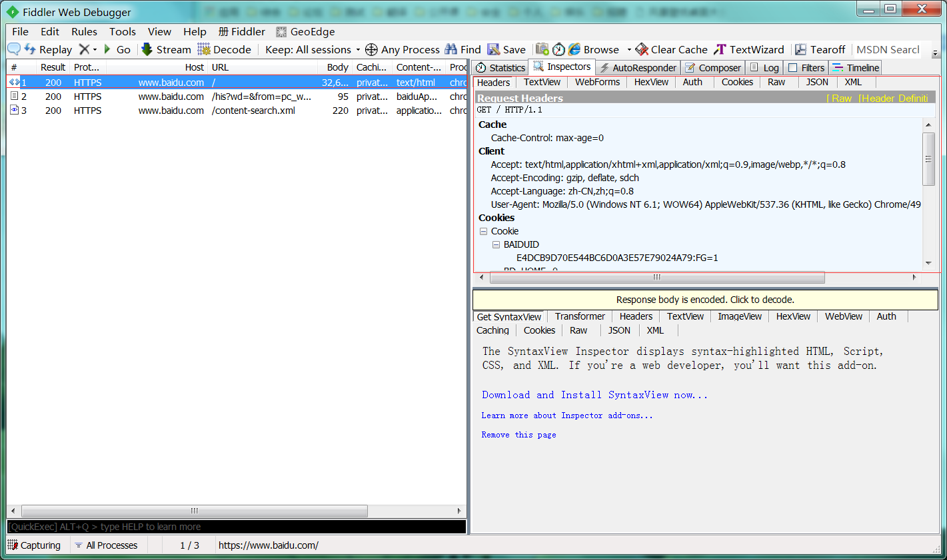This screenshot has width=947, height=560.
Task: Click the QuickExec command input box
Action: [x=237, y=527]
